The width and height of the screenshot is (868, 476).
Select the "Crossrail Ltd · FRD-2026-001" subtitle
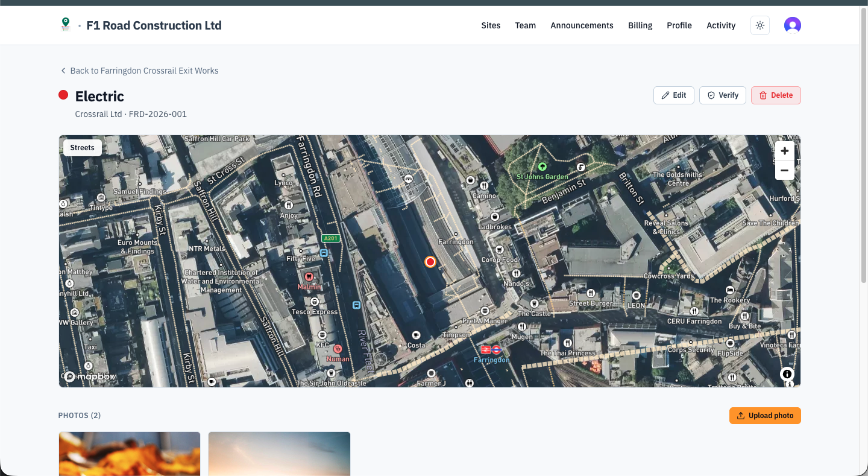(x=131, y=114)
